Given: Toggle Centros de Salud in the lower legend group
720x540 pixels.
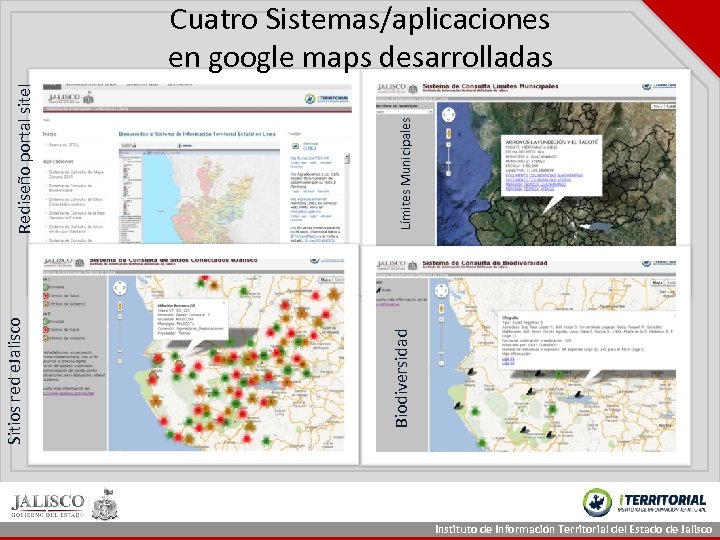Looking at the screenshot, I should [62, 330].
